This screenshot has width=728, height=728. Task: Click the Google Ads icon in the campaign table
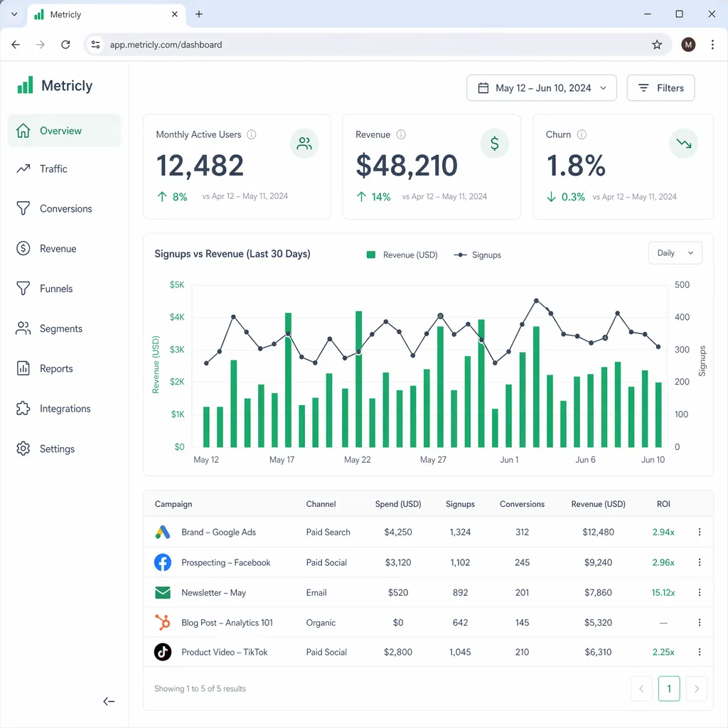click(x=163, y=532)
